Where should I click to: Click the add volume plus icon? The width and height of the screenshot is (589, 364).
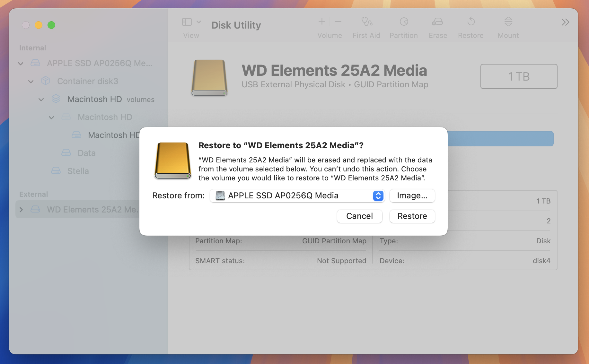pos(322,22)
